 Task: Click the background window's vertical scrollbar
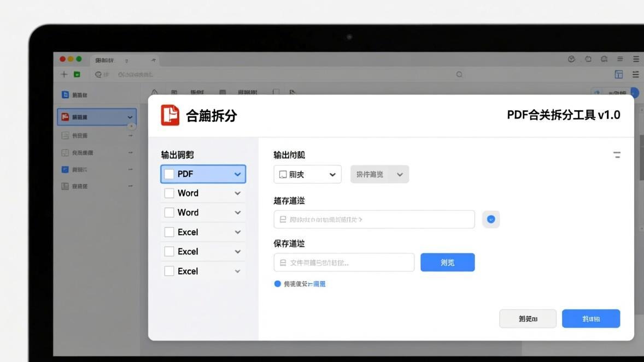click(641, 158)
